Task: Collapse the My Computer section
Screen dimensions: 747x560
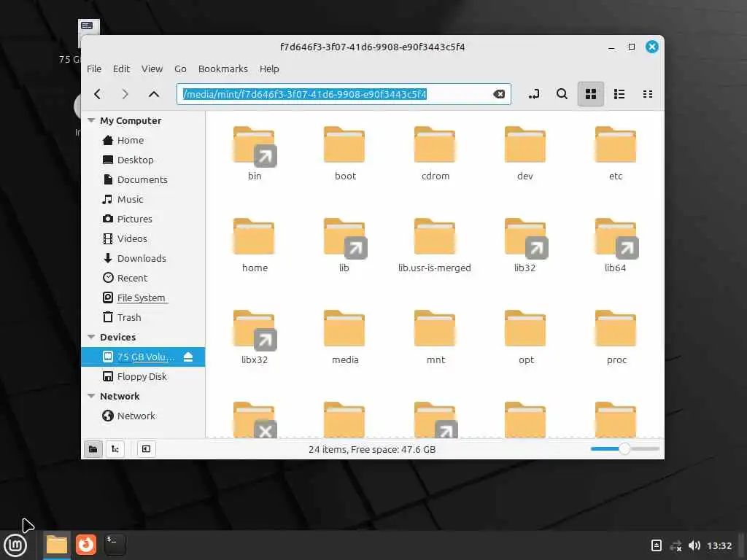Action: coord(91,120)
